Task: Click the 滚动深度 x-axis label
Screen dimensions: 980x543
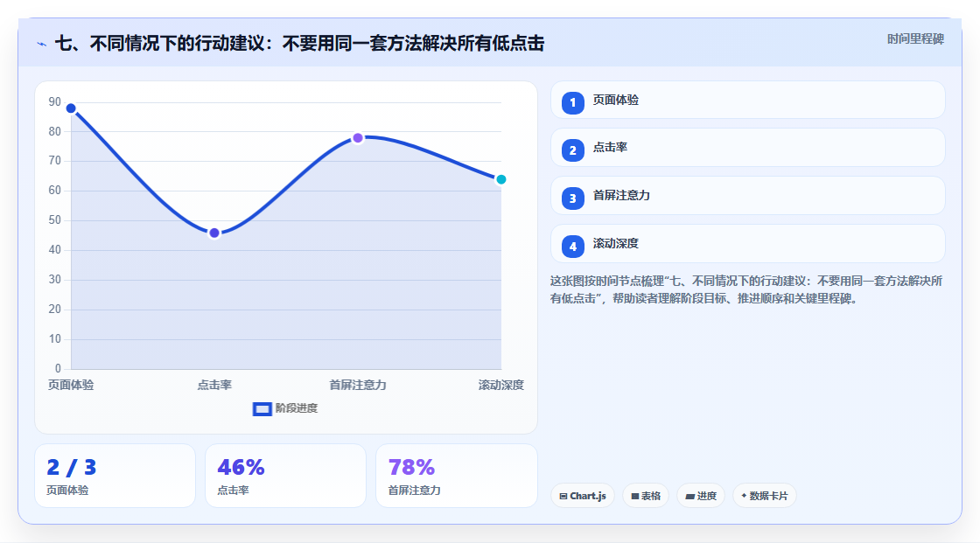Action: (x=501, y=386)
